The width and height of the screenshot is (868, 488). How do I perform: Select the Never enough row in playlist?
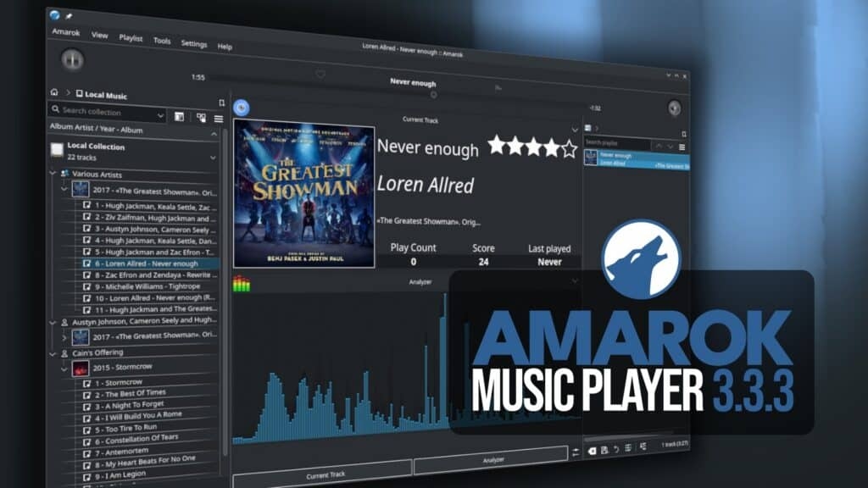coord(636,159)
